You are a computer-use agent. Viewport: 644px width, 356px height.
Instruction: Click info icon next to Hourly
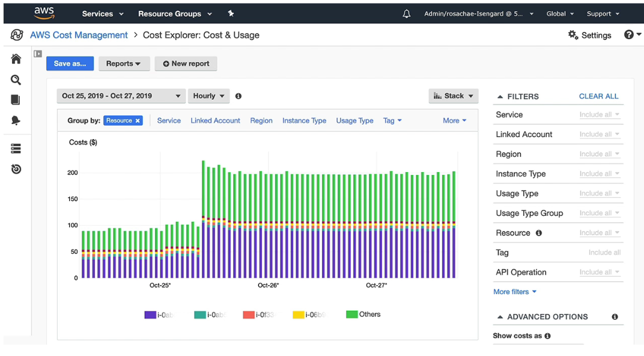(x=238, y=96)
